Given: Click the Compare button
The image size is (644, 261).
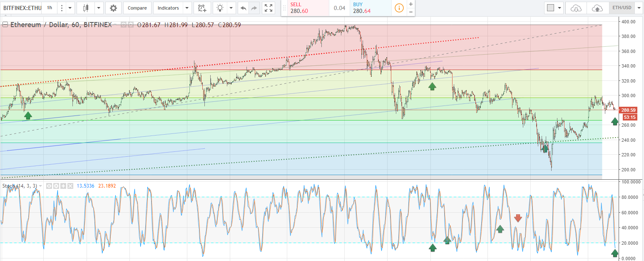Looking at the screenshot, I should click(x=137, y=8).
